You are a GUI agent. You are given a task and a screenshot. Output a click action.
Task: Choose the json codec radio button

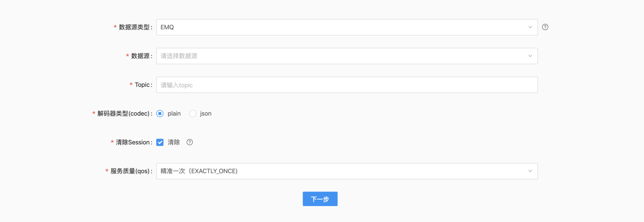tap(193, 114)
